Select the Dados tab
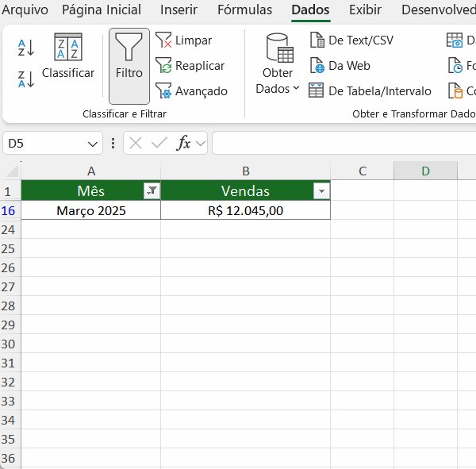Viewport: 476px width, 469px height. [310, 10]
